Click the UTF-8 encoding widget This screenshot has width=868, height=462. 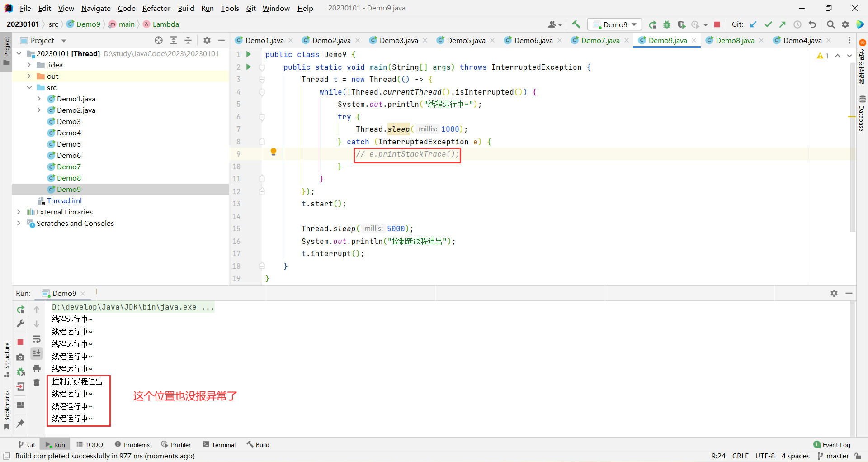coord(765,456)
